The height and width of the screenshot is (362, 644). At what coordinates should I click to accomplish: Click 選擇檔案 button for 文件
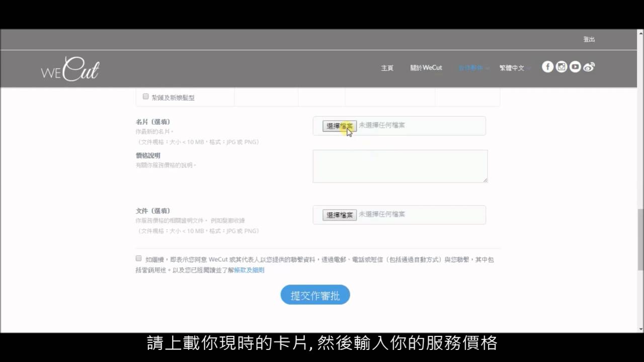[340, 215]
